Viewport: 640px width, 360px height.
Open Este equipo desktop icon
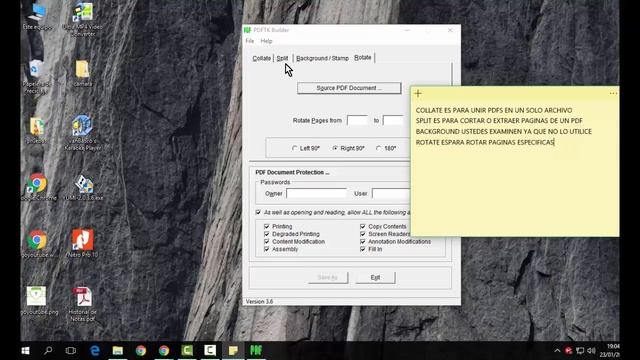37,16
